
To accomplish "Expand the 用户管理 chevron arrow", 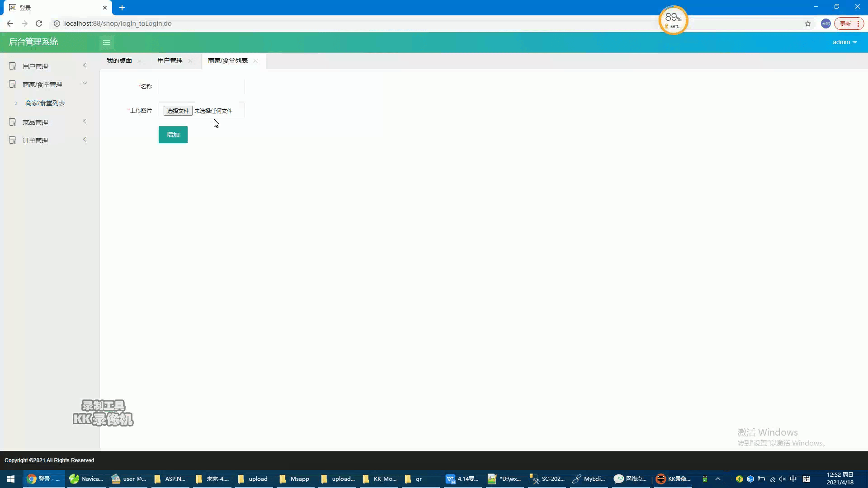I will point(85,66).
